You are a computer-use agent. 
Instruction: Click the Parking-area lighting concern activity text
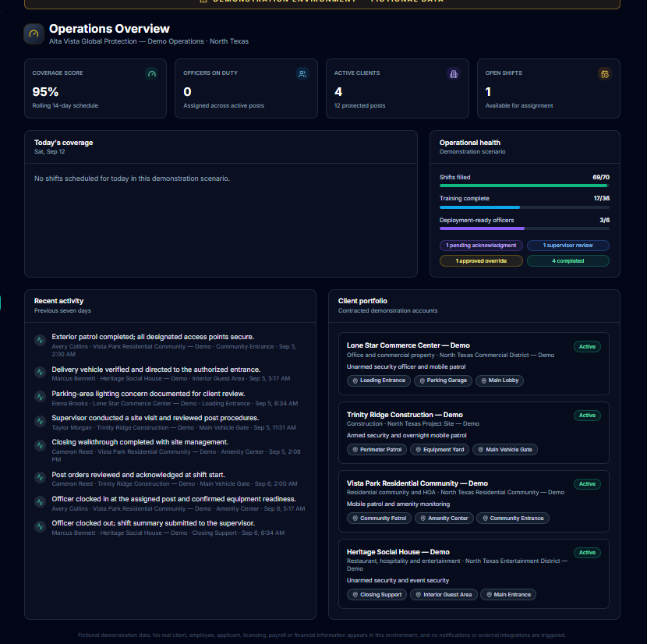coord(149,394)
